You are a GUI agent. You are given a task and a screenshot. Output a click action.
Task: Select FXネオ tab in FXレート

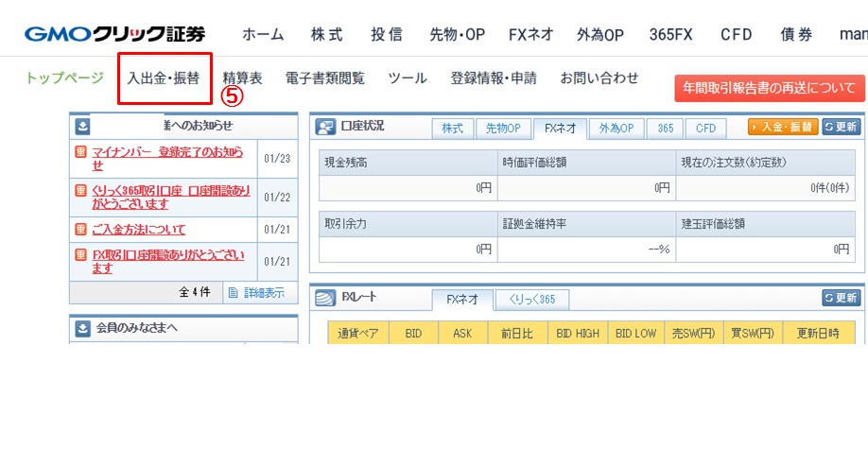coord(462,300)
